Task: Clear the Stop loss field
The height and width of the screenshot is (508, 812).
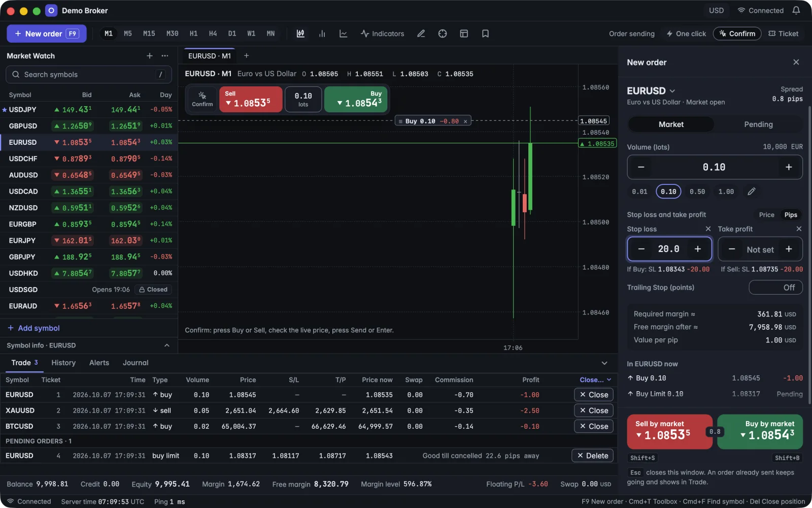Action: tap(708, 229)
